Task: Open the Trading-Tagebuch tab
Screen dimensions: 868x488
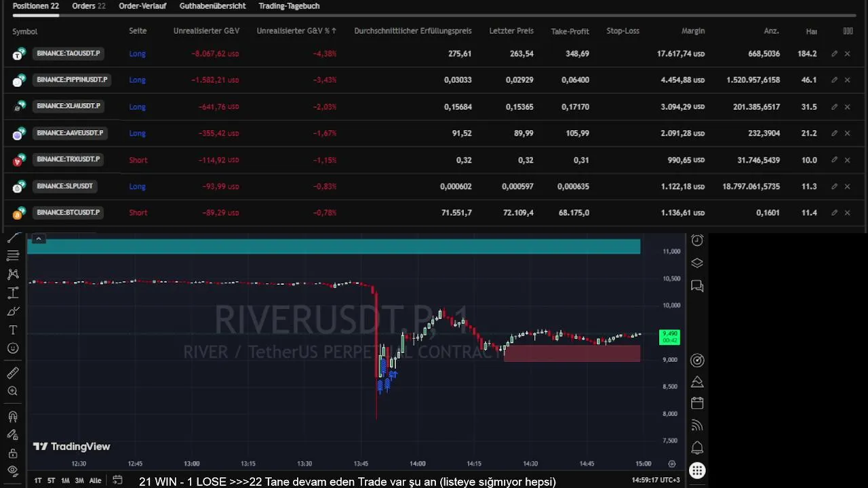Action: [x=289, y=6]
